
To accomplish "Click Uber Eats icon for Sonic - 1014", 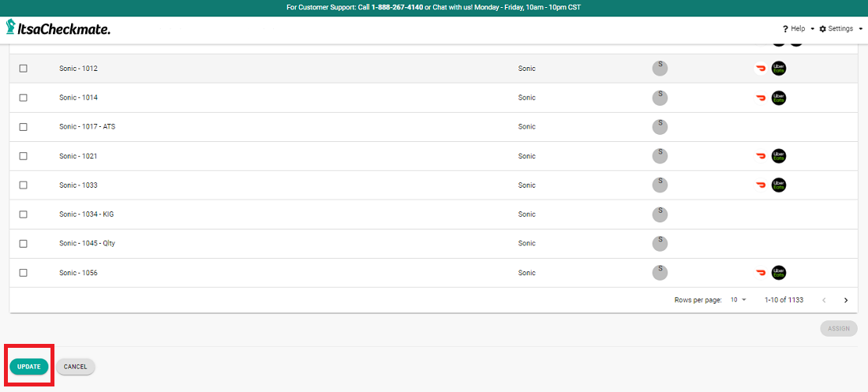I will pyautogui.click(x=779, y=98).
